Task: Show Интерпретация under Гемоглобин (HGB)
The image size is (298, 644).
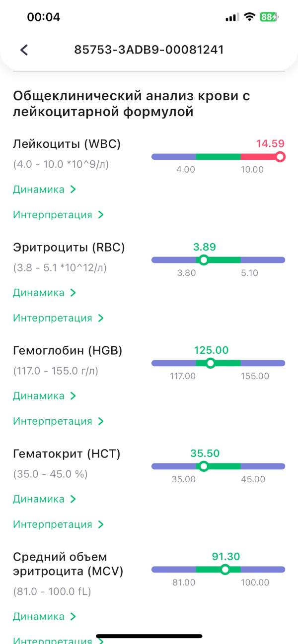Action: pyautogui.click(x=58, y=421)
